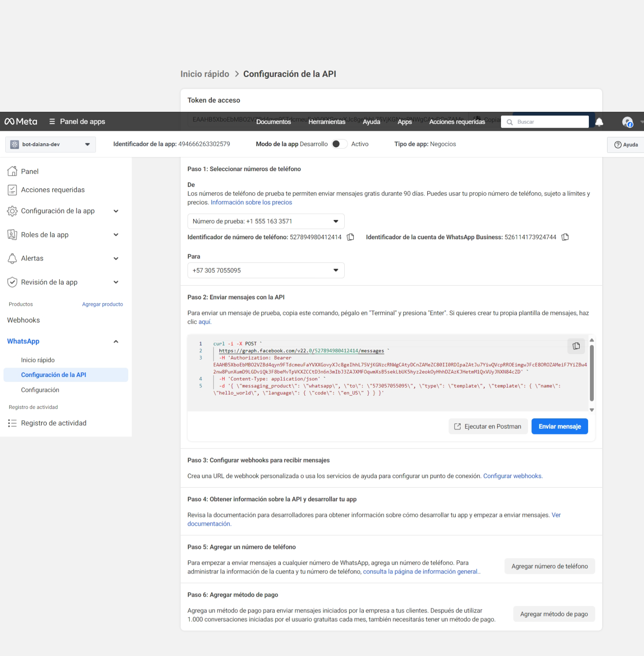Open Documentos in the top navigation
Screen dimensions: 644x656
(x=273, y=122)
